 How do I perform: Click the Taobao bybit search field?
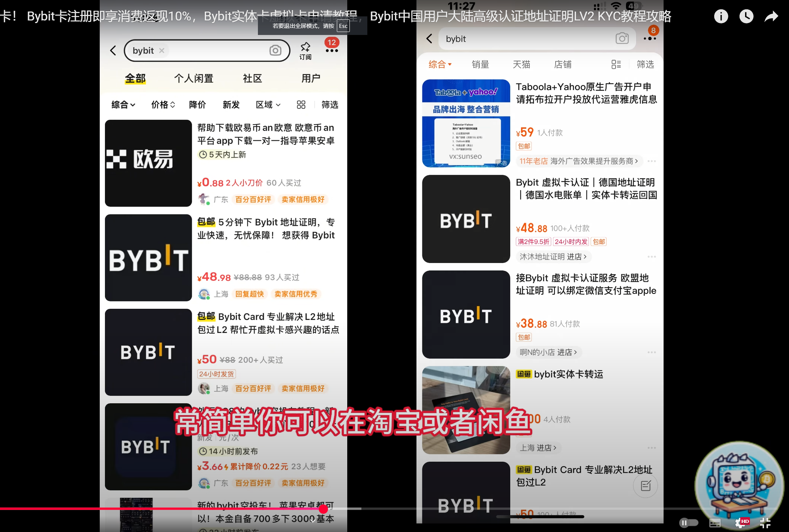point(537,39)
